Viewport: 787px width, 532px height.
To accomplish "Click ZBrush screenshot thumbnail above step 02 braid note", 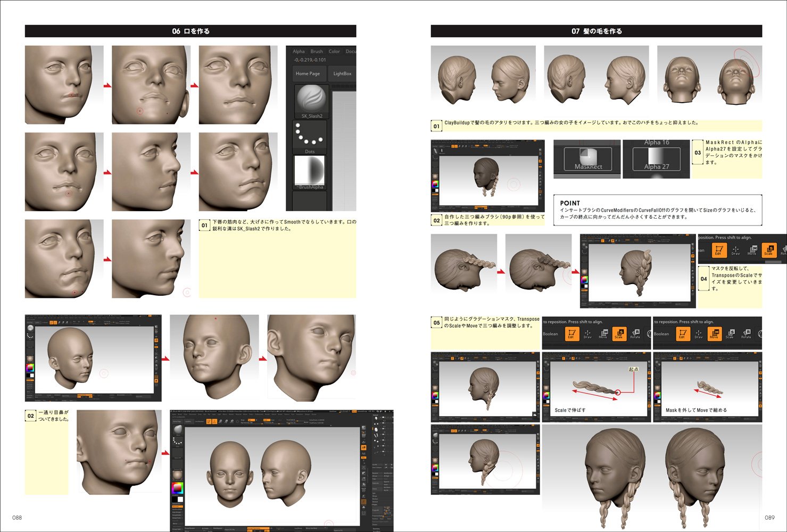I will tap(487, 176).
